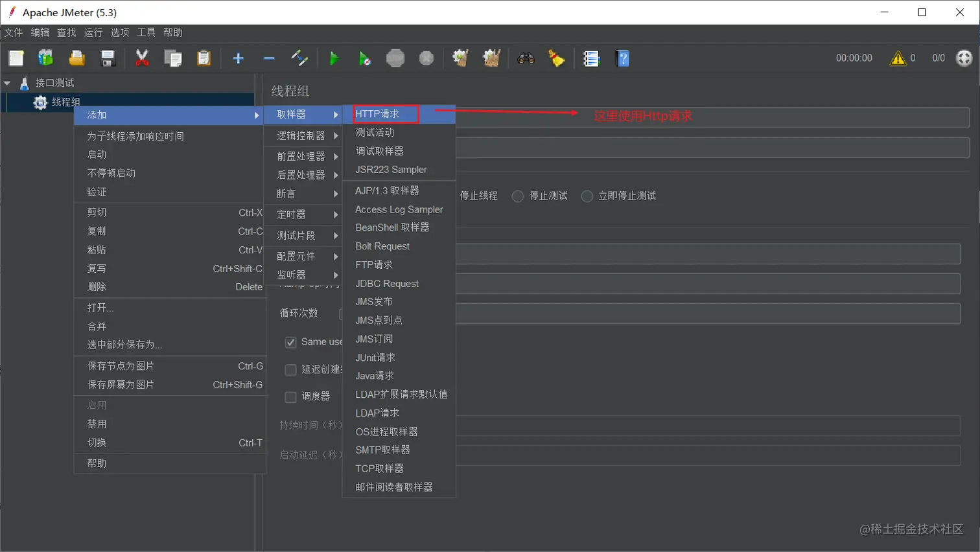
Task: Open the 文件 menu
Action: (14, 32)
